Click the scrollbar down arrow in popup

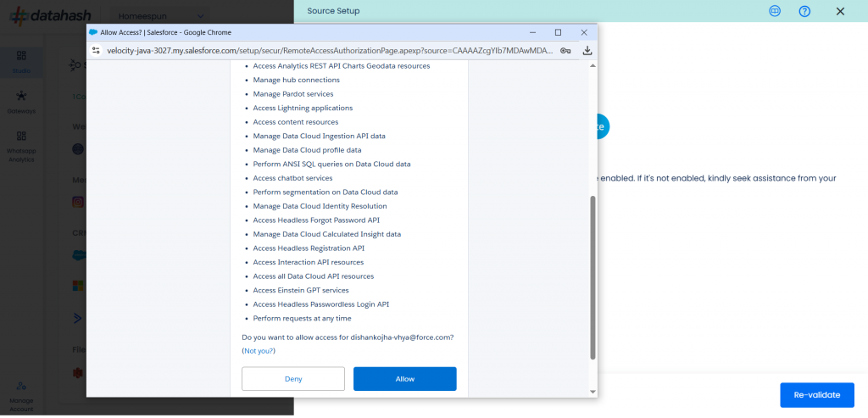click(593, 392)
